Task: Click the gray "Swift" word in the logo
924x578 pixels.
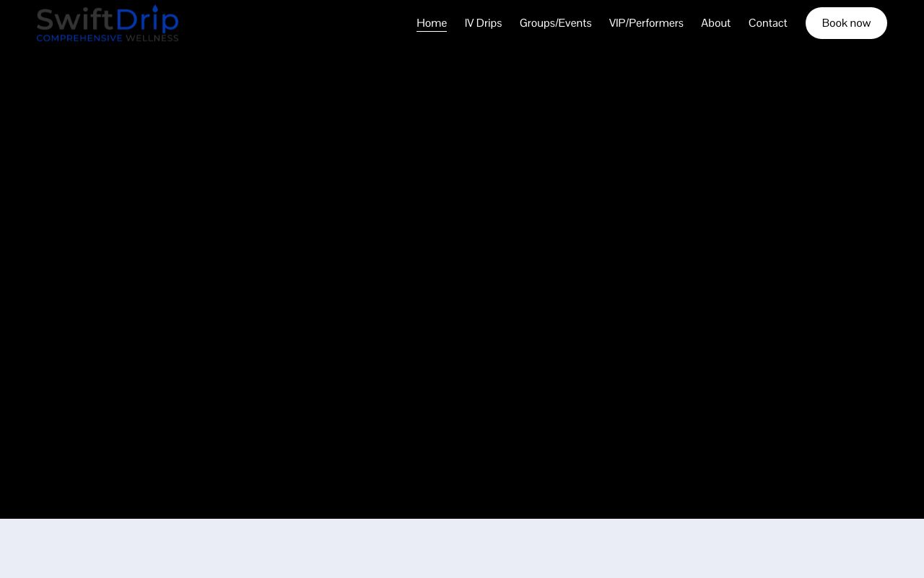Action: [74, 20]
